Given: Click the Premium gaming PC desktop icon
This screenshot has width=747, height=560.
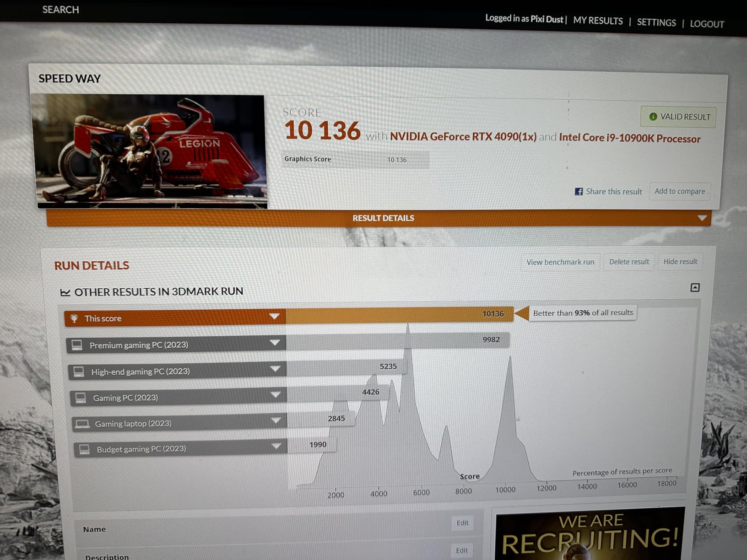Looking at the screenshot, I should (77, 345).
